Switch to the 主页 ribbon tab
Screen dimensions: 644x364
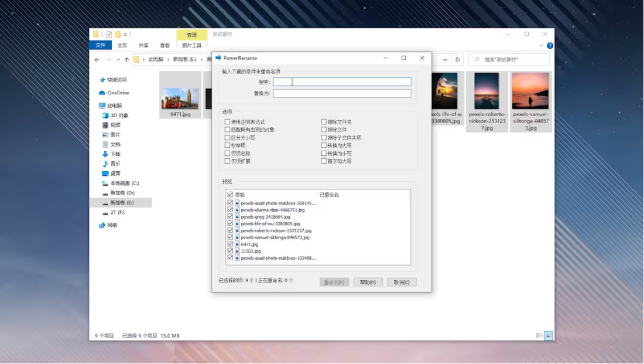coord(122,46)
